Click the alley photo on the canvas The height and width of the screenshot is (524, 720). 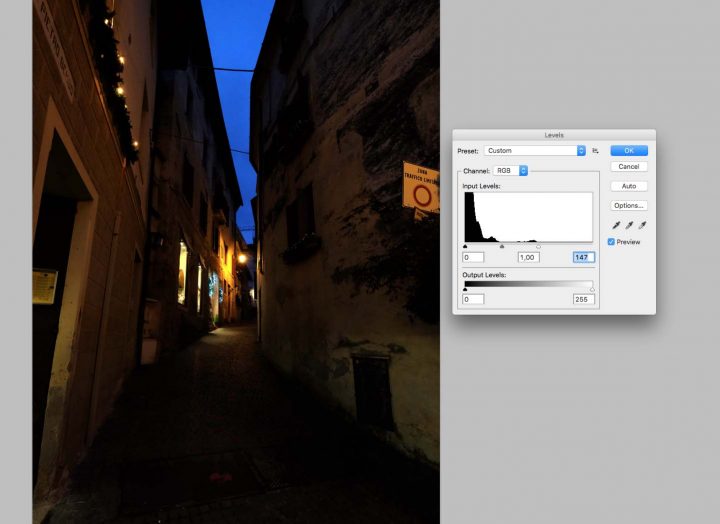[x=236, y=262]
